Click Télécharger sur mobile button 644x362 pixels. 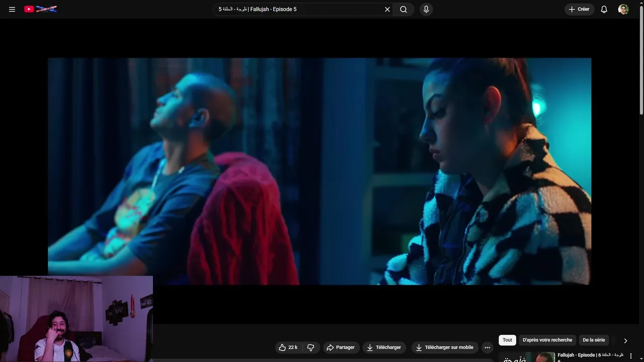point(444,347)
